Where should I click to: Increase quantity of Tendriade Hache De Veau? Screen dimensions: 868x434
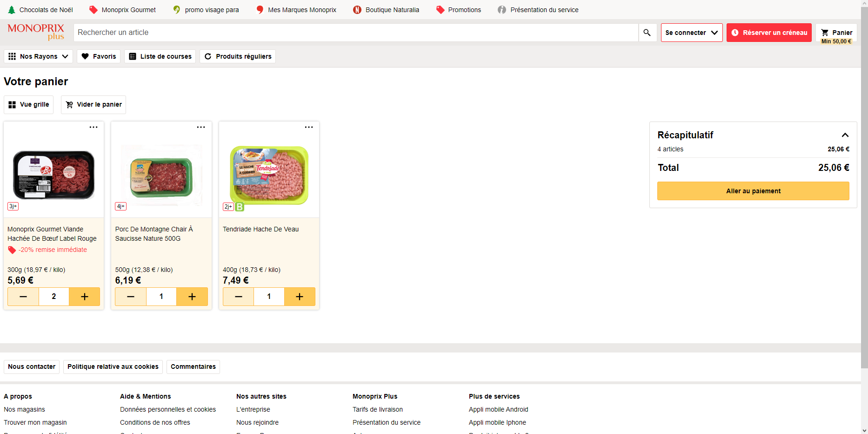300,297
